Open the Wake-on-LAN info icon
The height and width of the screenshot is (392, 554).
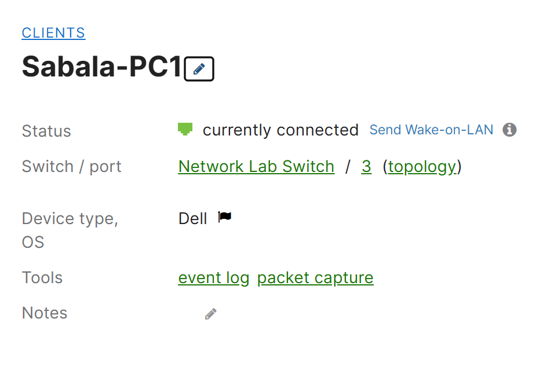click(509, 130)
